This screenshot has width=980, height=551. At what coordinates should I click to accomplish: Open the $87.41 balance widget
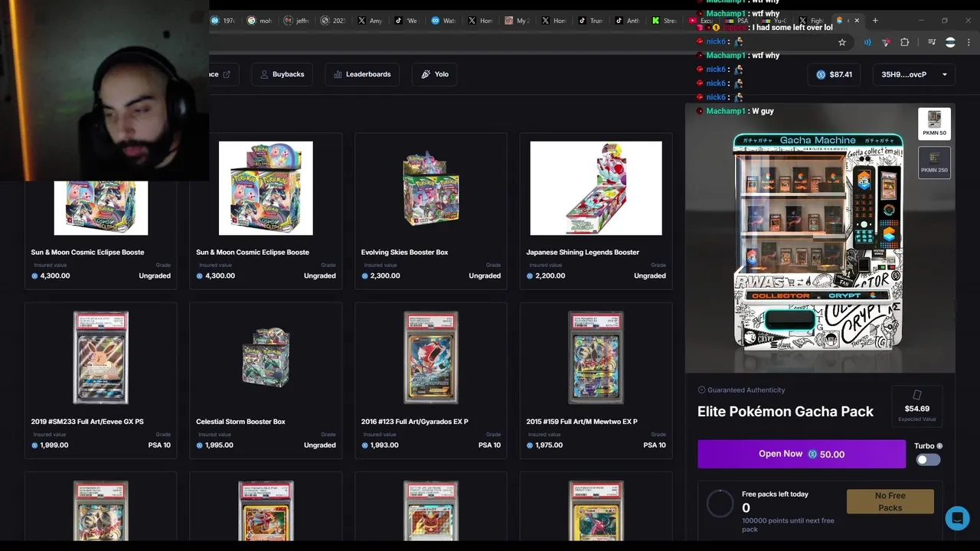pyautogui.click(x=835, y=74)
